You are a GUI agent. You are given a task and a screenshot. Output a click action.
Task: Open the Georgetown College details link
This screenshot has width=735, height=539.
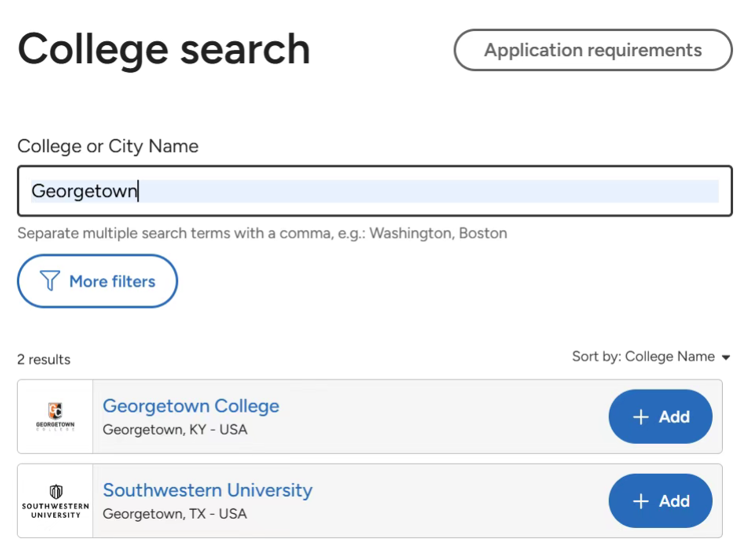coord(191,406)
